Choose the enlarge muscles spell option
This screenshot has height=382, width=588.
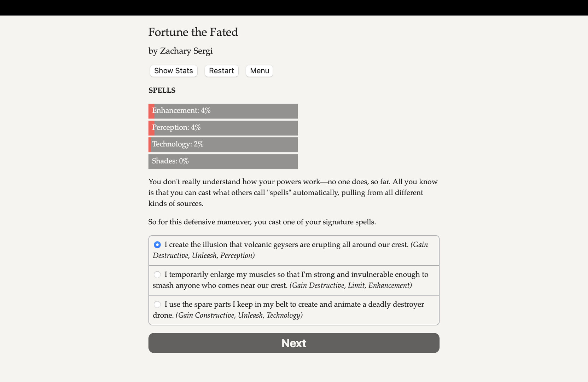tap(157, 274)
